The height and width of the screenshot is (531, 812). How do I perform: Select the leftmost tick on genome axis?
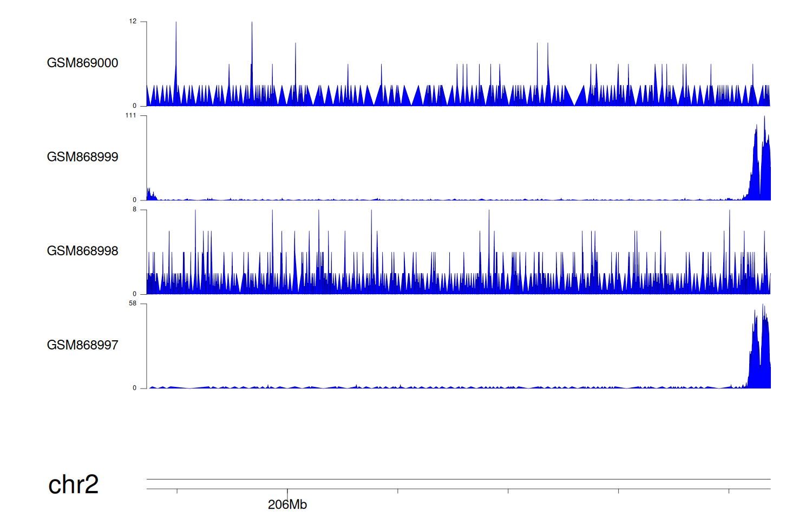click(177, 491)
